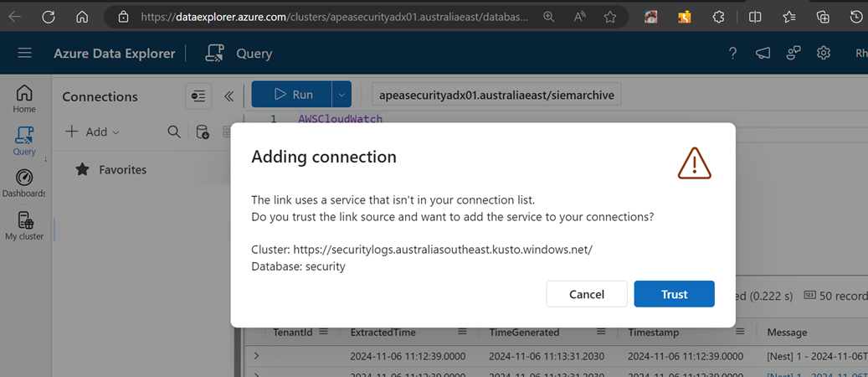Open the feedback megaphone icon
This screenshot has height=377, width=868.
763,54
